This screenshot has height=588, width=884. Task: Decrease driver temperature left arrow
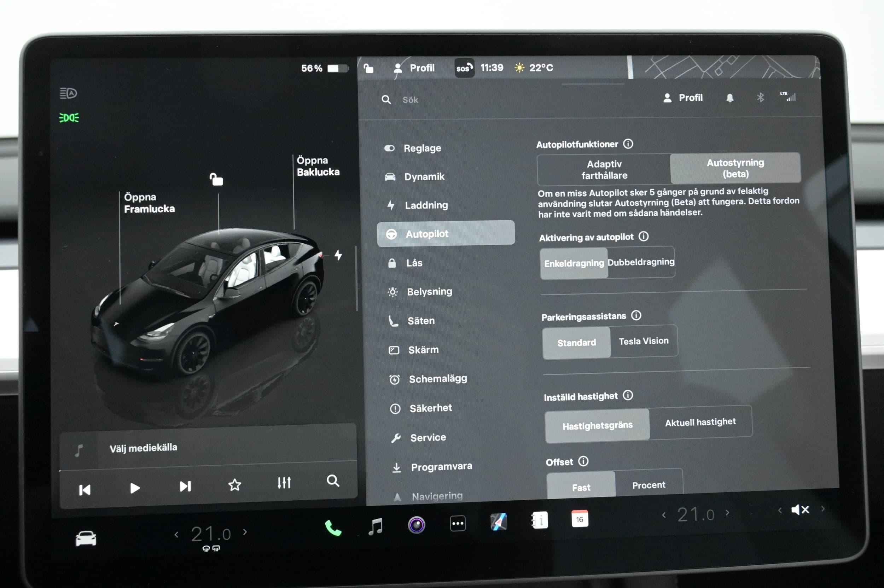point(176,534)
